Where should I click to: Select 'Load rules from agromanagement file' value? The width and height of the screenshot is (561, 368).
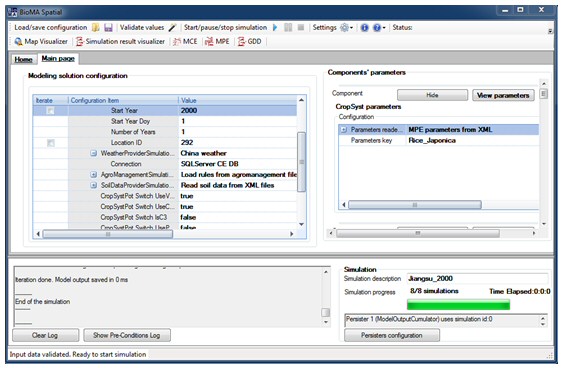(239, 175)
